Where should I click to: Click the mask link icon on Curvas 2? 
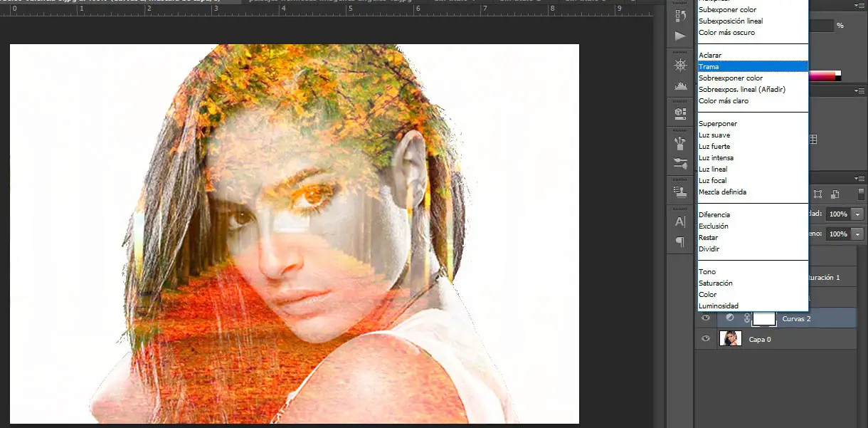(746, 318)
